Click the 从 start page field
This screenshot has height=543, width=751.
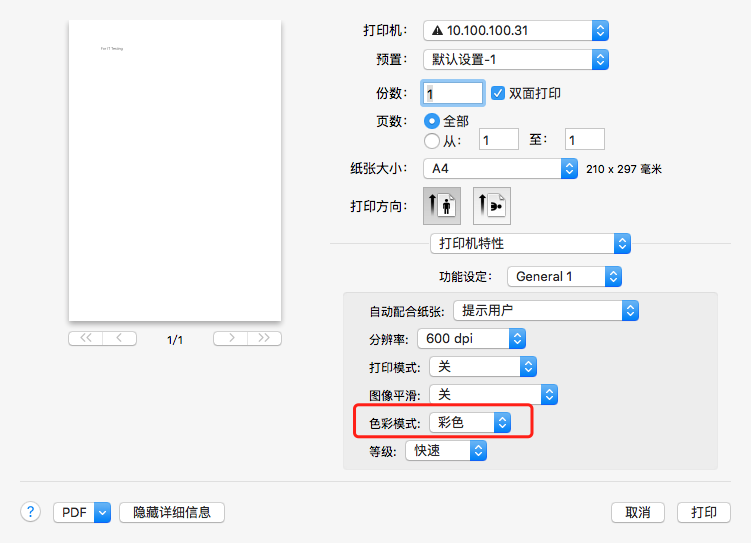tap(499, 139)
